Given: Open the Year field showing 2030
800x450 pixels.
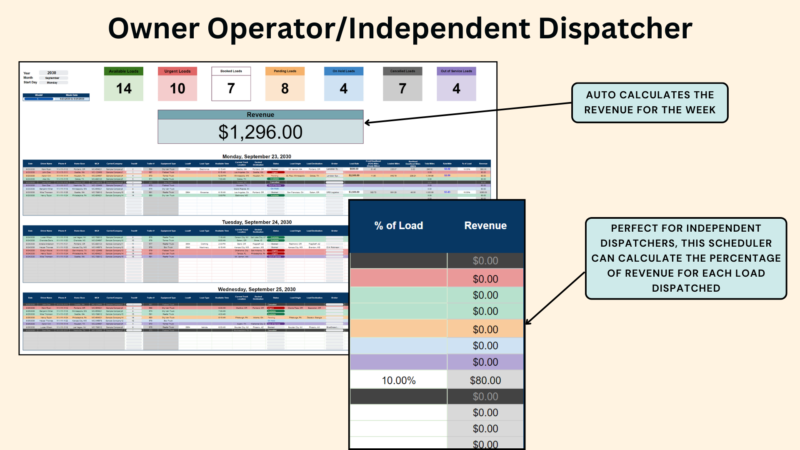Looking at the screenshot, I should [53, 73].
